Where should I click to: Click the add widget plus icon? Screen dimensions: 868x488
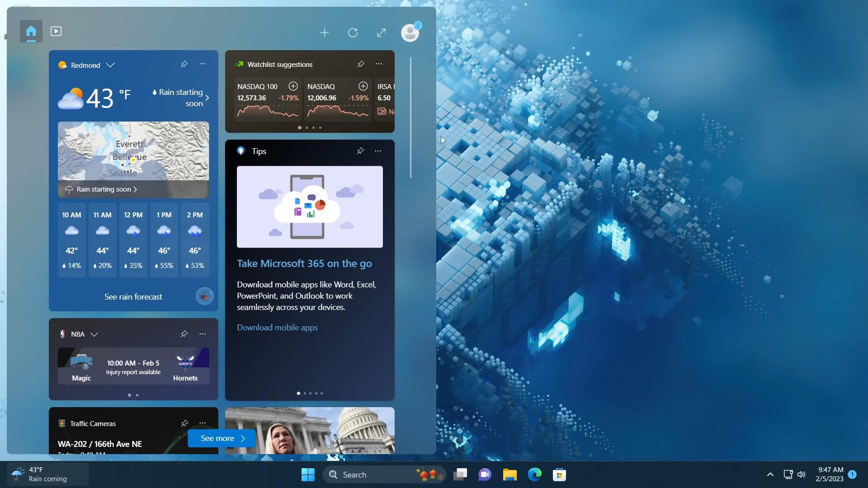(x=324, y=32)
